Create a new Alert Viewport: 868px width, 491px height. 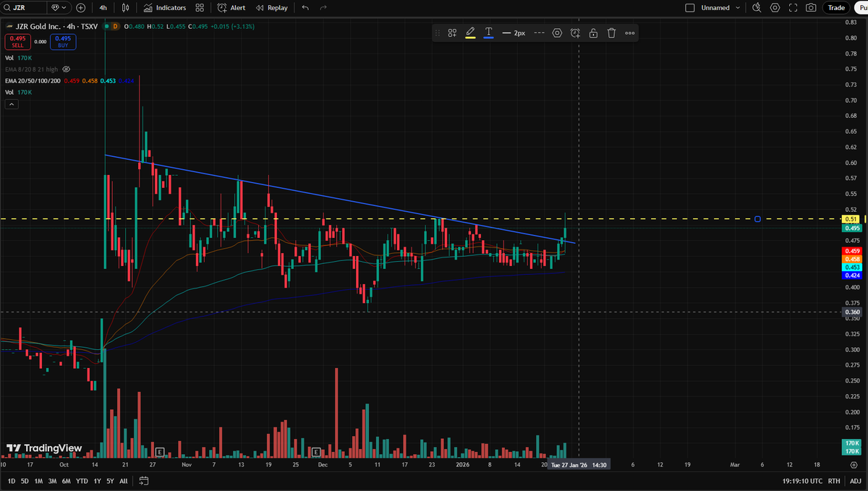coord(231,7)
